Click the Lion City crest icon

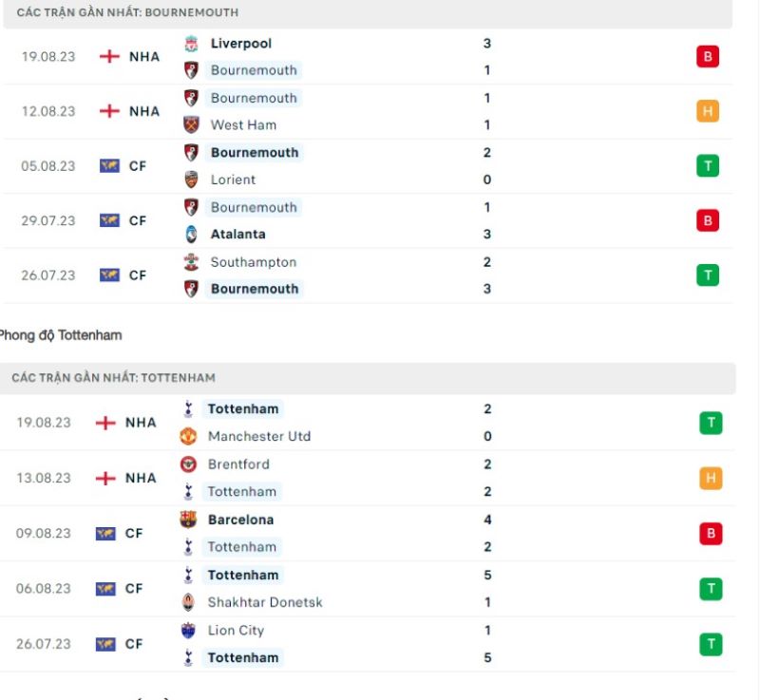pos(188,631)
